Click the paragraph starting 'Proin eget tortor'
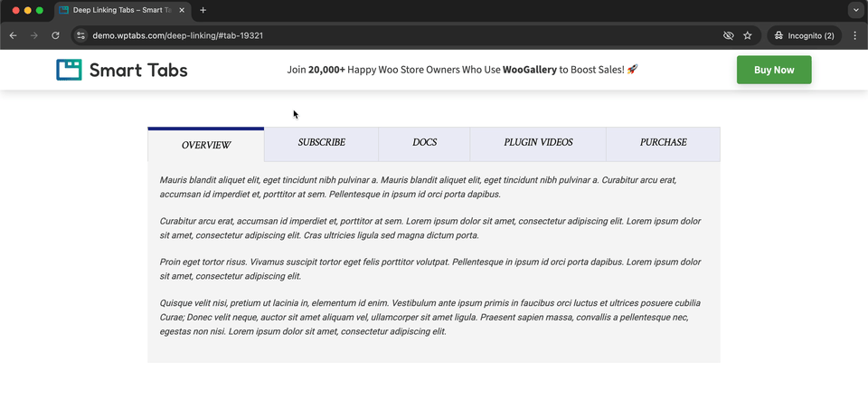The height and width of the screenshot is (401, 868). point(430,269)
